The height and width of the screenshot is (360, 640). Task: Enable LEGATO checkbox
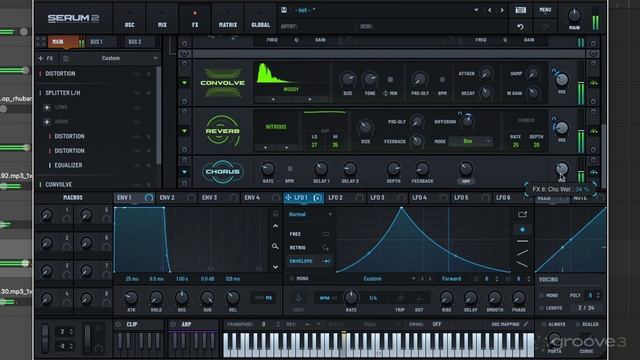pos(541,308)
